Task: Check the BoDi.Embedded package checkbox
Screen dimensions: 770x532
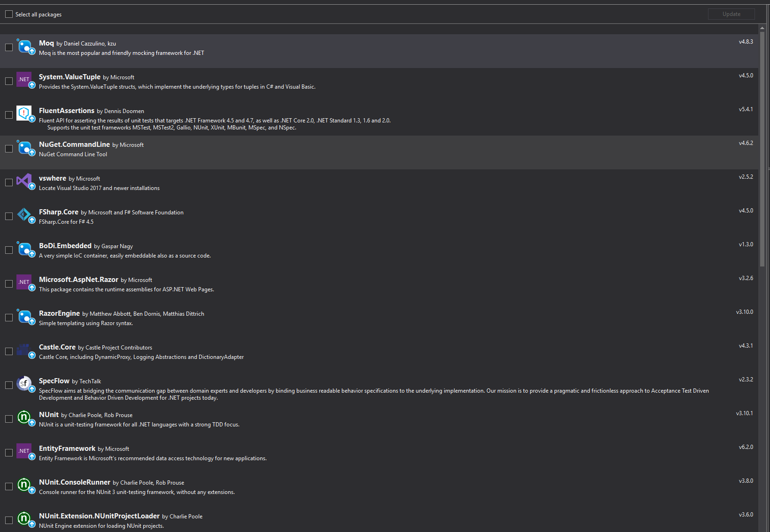Action: [9, 250]
